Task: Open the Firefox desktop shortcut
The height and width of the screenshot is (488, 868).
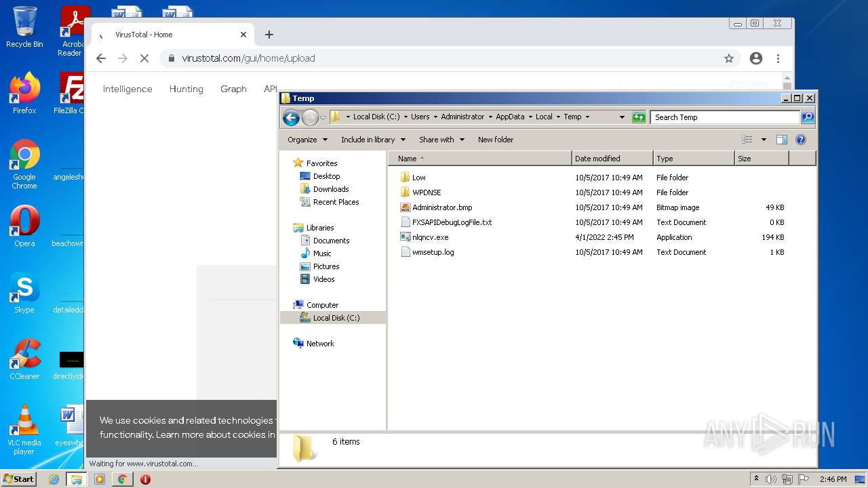Action: [24, 94]
